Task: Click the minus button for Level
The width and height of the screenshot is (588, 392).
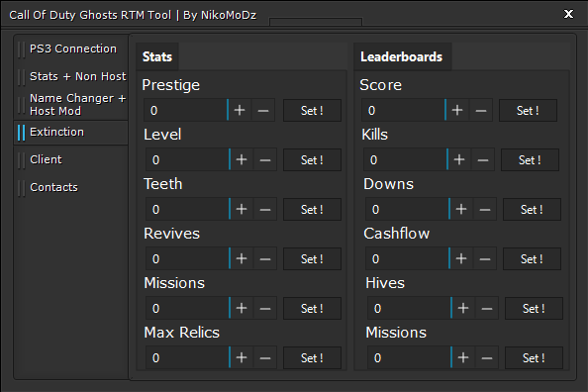Action: 265,159
